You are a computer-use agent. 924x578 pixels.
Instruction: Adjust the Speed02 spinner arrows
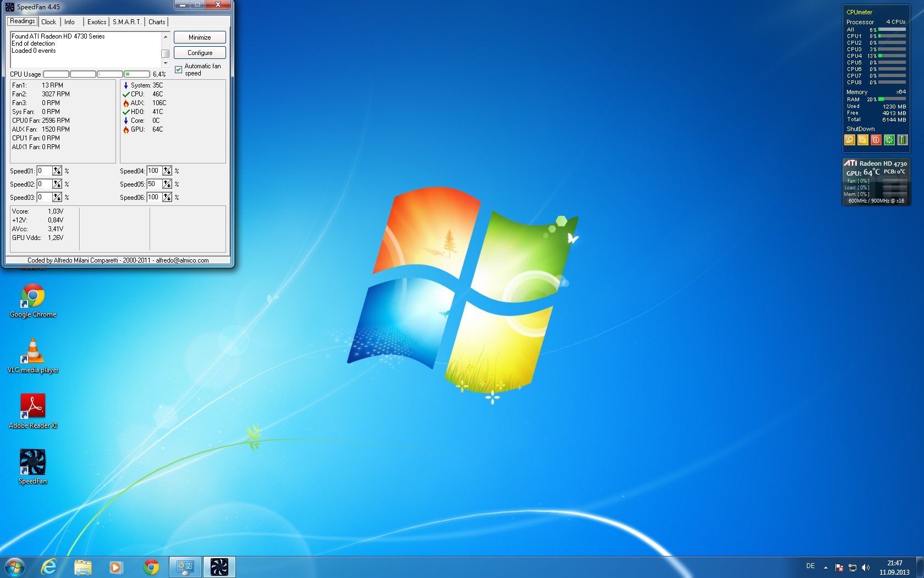pyautogui.click(x=57, y=184)
